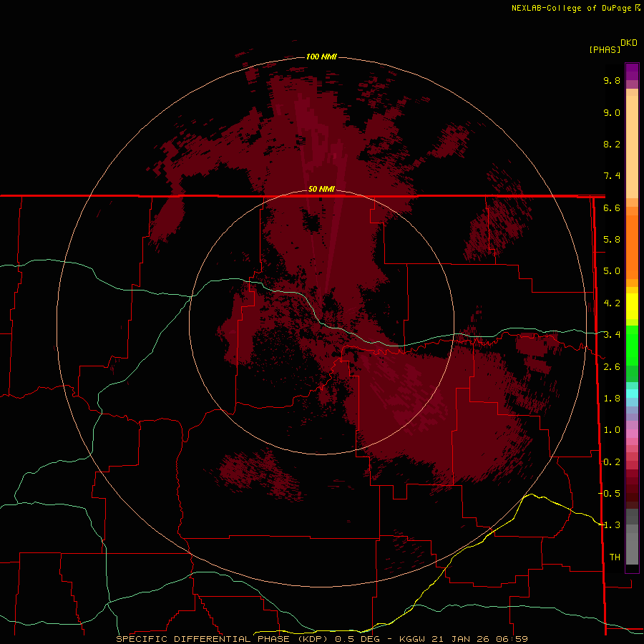Select the 4.2 scale value
This screenshot has width=644, height=644.
pyautogui.click(x=612, y=303)
